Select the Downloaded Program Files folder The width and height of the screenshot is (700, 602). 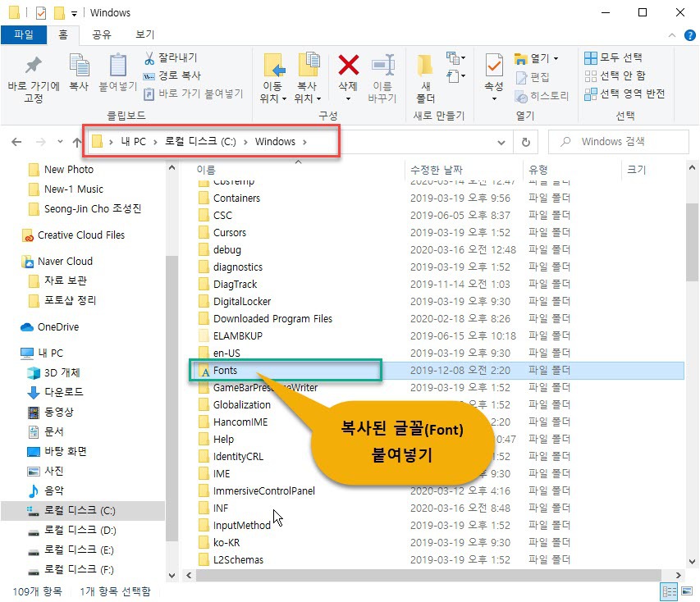point(272,319)
